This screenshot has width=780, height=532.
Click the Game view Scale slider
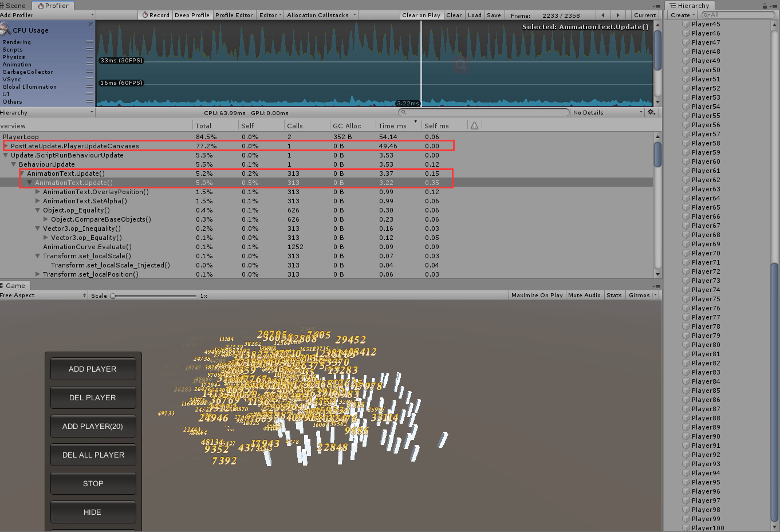point(153,296)
